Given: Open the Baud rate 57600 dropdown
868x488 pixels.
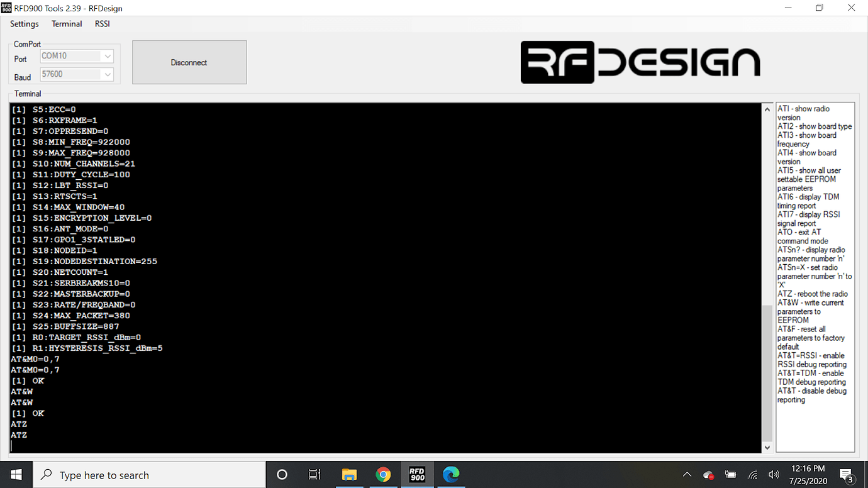Looking at the screenshot, I should [x=108, y=74].
